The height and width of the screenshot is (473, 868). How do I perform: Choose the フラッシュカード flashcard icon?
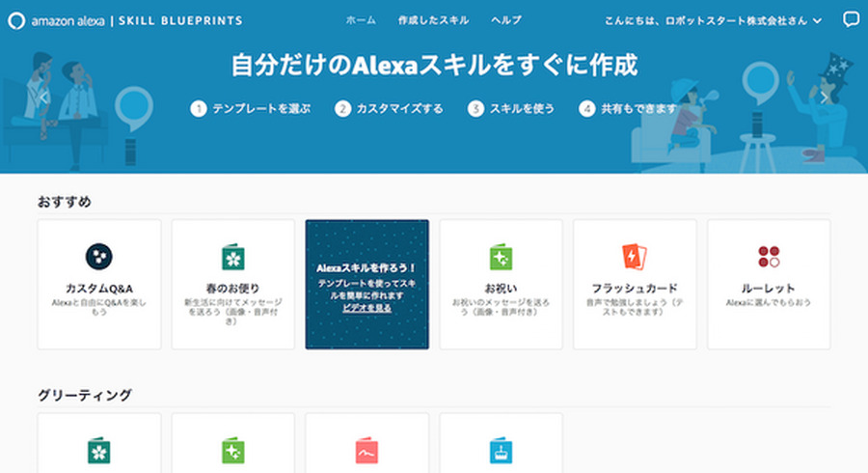pyautogui.click(x=635, y=256)
